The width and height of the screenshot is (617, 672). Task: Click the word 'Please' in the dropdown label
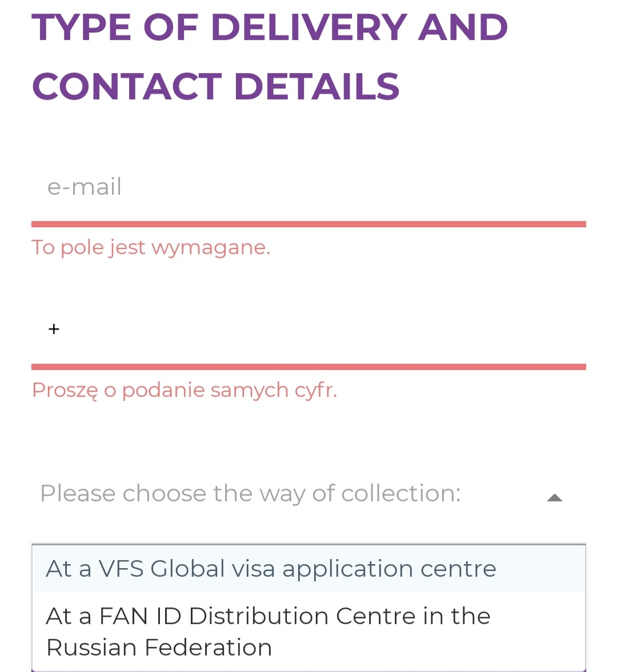(78, 493)
